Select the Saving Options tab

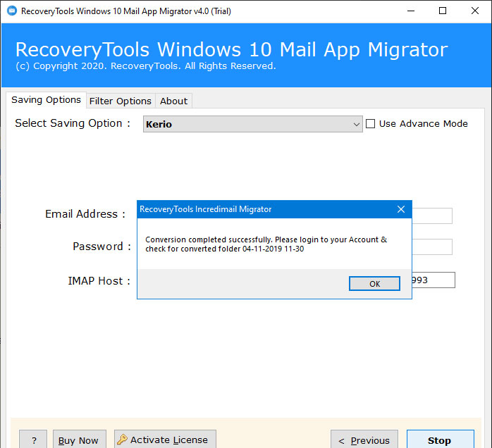[x=46, y=100]
